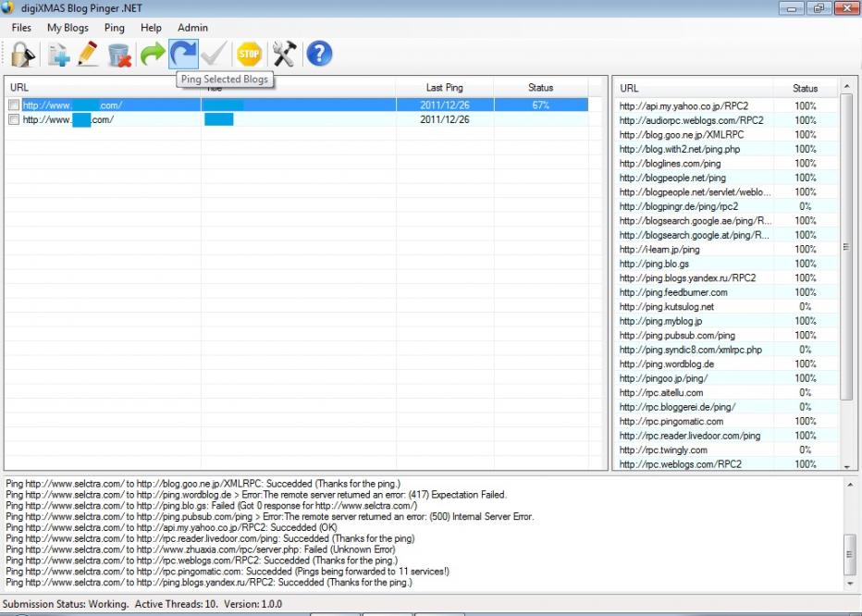862x616 pixels.
Task: Open settings via the hammer and wrench icon
Action: tap(284, 54)
